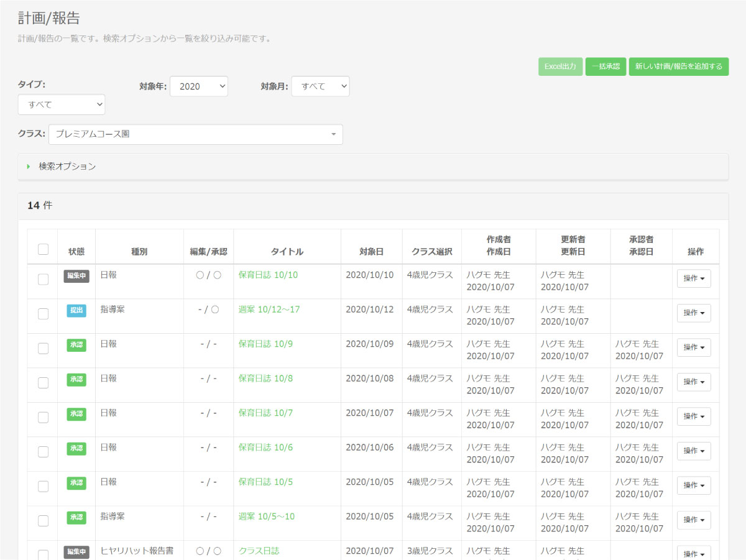Open 操作 menu for 週案 10/12～17
The width and height of the screenshot is (746, 560).
[x=694, y=313]
